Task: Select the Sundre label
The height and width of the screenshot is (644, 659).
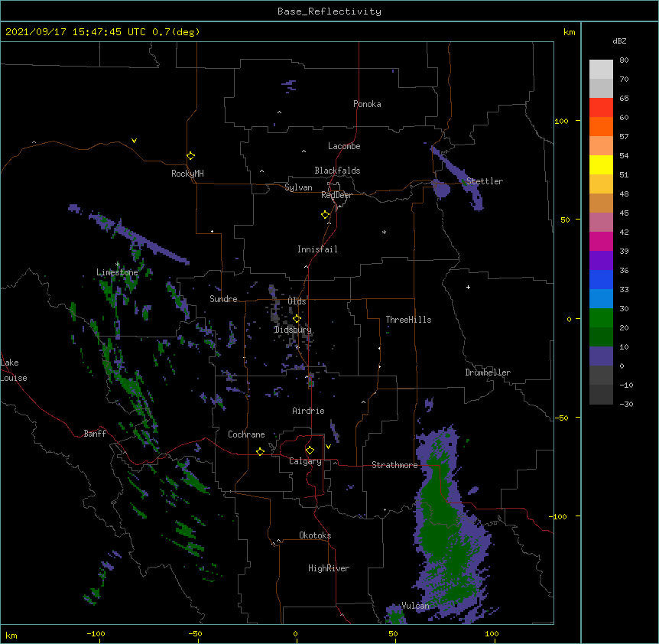Action: (223, 299)
